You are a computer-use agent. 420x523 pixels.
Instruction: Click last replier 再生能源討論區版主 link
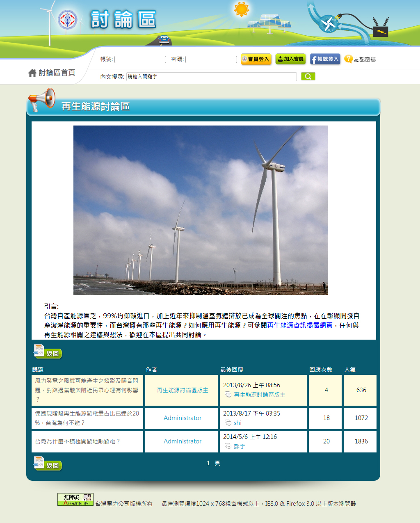pos(260,395)
